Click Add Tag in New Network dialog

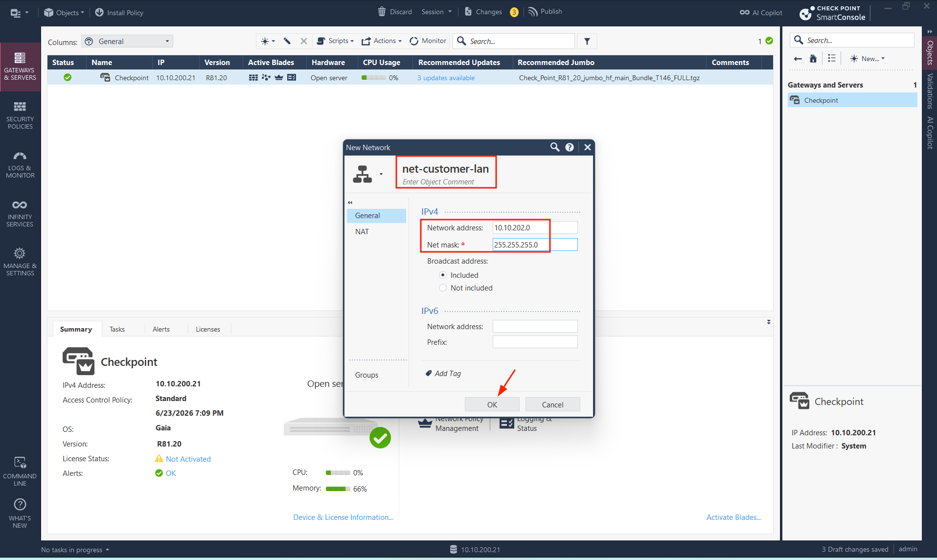(443, 374)
